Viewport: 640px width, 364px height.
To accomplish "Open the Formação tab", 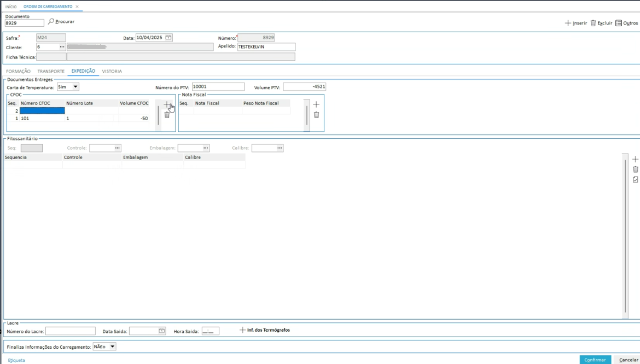I will (19, 72).
